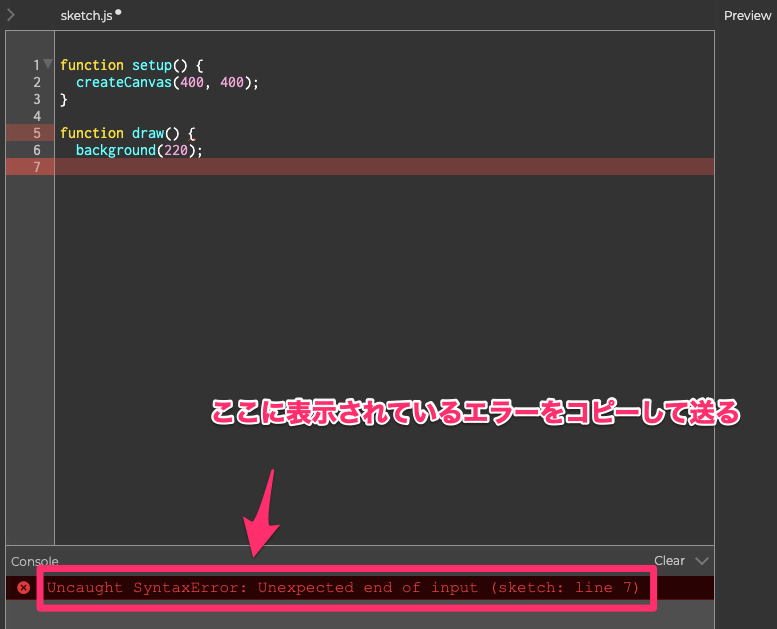Image resolution: width=777 pixels, height=629 pixels.
Task: Click the Console panel label
Action: [x=35, y=562]
